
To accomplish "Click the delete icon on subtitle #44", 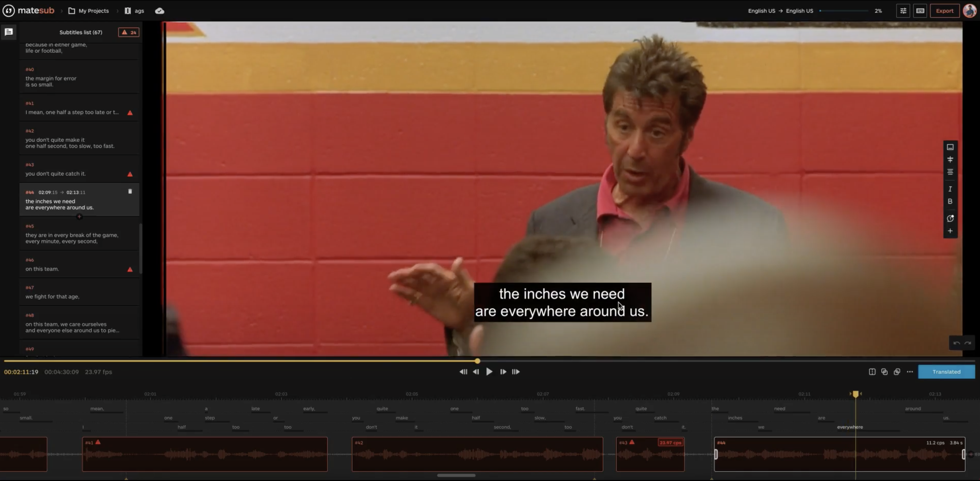I will (x=130, y=191).
